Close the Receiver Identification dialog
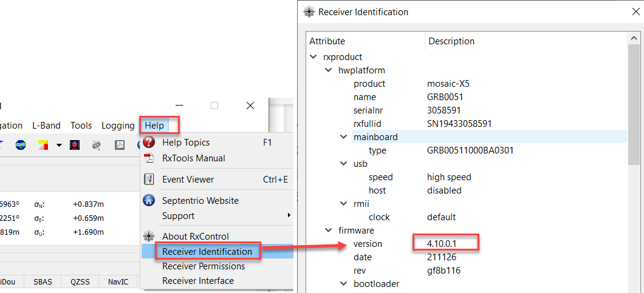The image size is (644, 293). (x=635, y=12)
